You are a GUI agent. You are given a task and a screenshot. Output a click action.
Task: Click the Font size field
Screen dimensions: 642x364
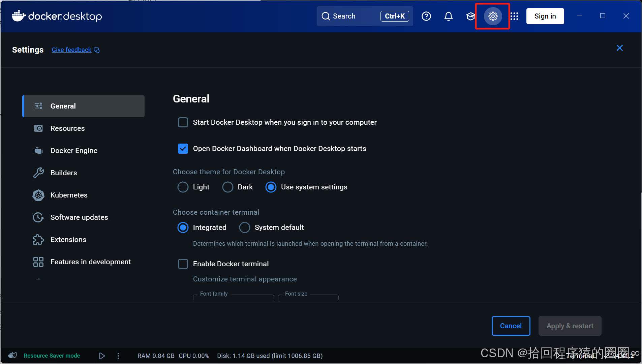click(308, 296)
